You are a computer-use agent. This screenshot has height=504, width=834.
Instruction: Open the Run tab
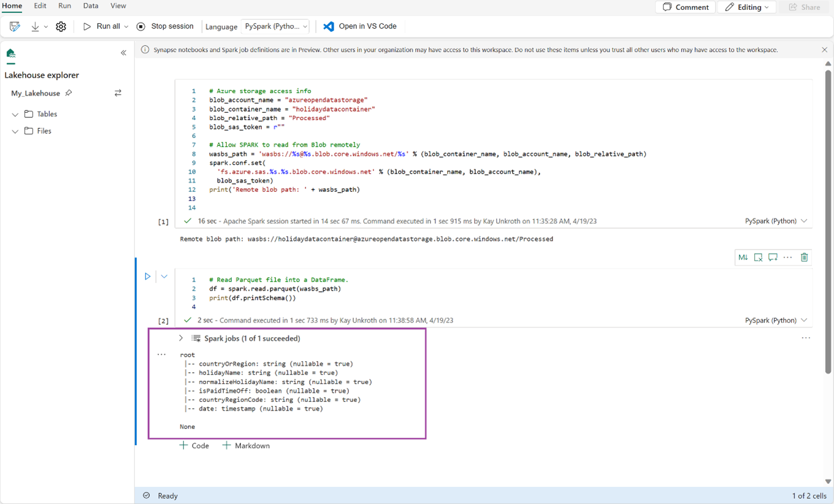pos(64,6)
